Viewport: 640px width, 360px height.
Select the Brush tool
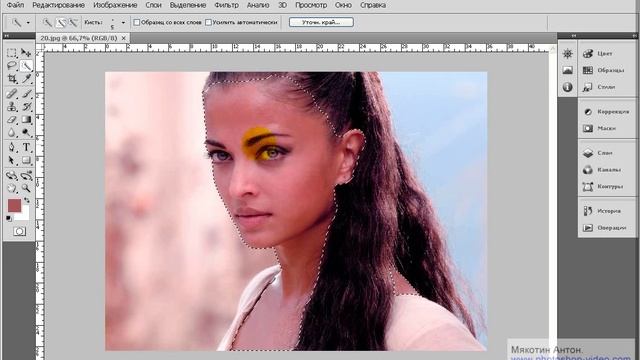coord(26,94)
